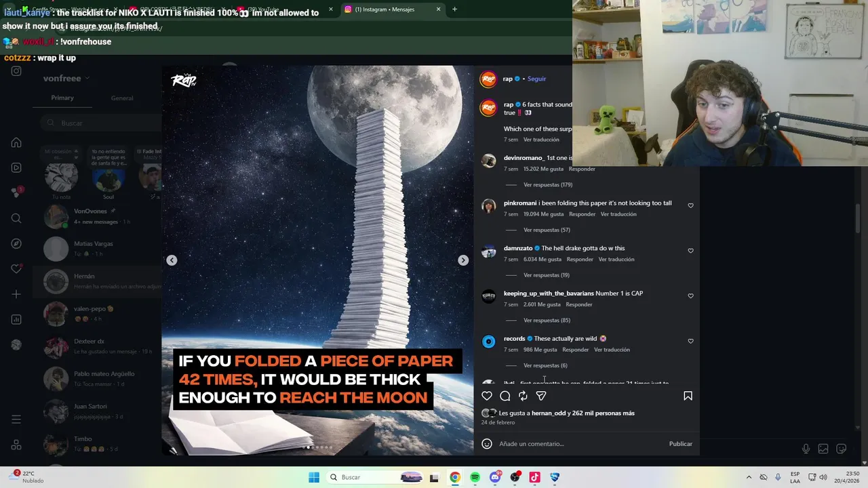868x488 pixels.
Task: Save the post with bookmark icon
Action: [x=688, y=396]
